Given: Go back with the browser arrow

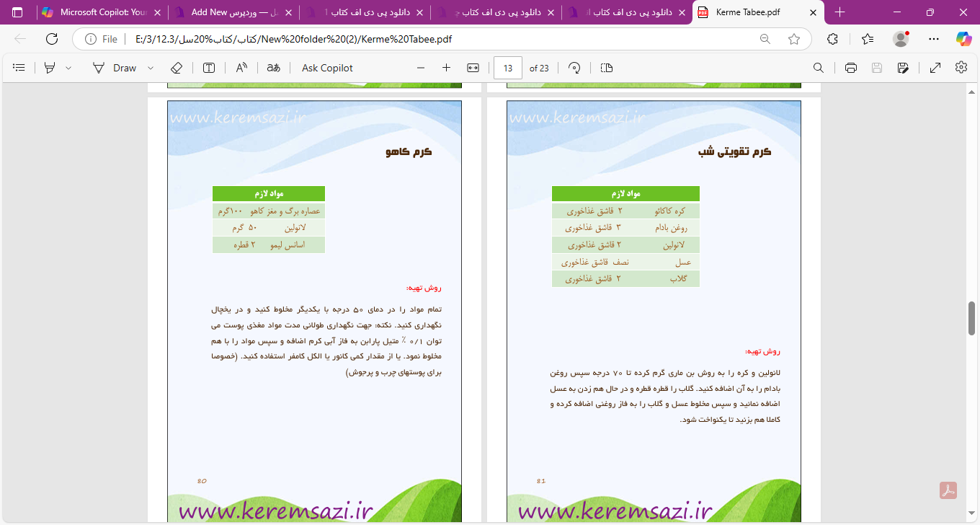Looking at the screenshot, I should 20,39.
